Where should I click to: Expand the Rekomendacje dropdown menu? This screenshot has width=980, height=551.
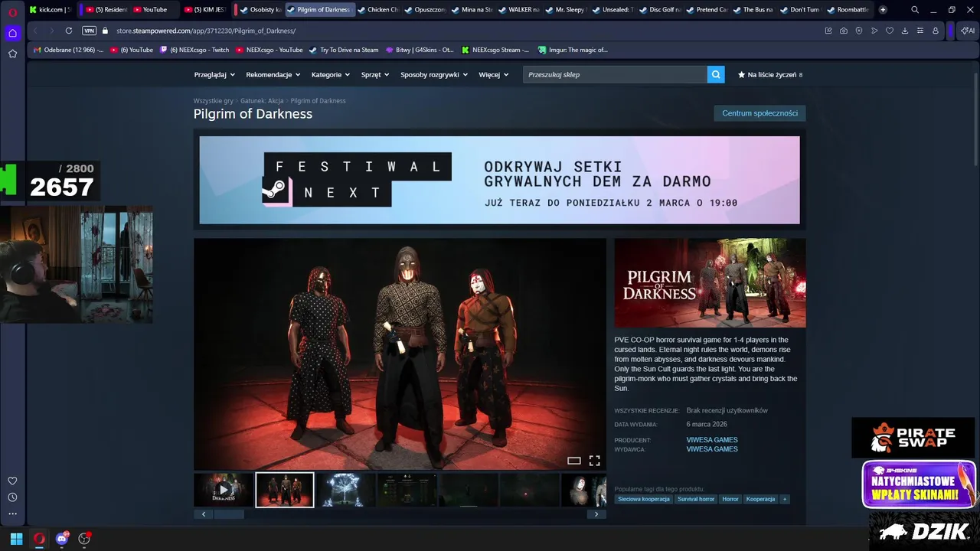click(273, 75)
